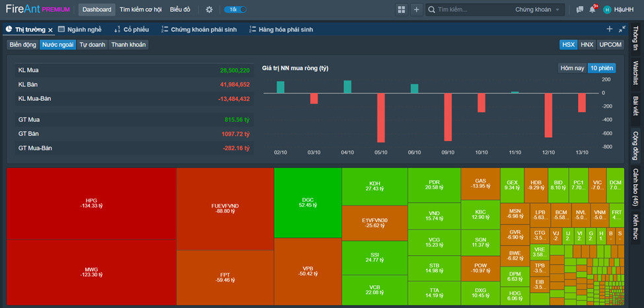
Task: Open the Biểu đồ menu
Action: (x=181, y=9)
